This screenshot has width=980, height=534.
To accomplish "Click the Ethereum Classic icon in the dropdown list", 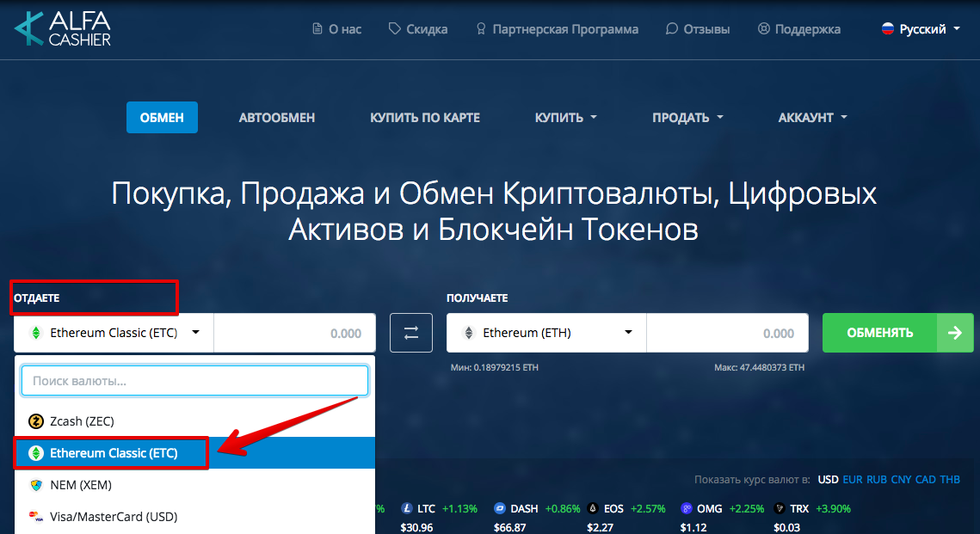I will pos(36,453).
